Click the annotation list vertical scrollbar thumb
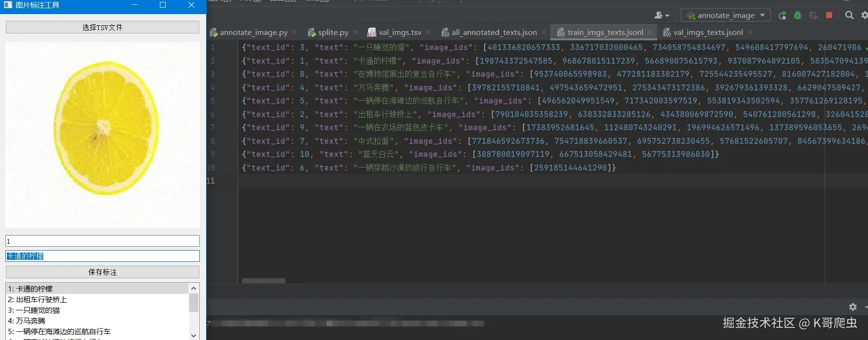 [x=193, y=303]
